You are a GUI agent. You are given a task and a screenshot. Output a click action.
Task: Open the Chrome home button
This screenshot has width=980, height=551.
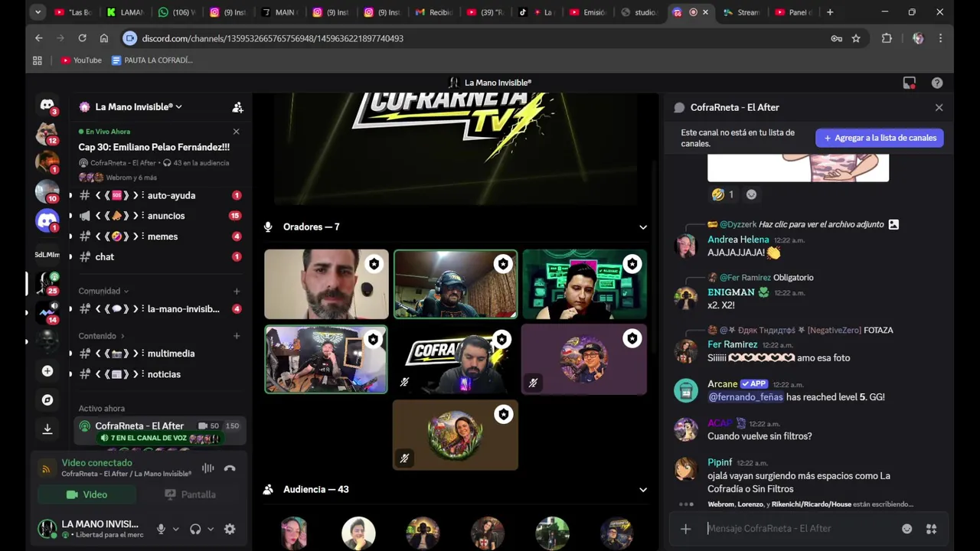[104, 38]
